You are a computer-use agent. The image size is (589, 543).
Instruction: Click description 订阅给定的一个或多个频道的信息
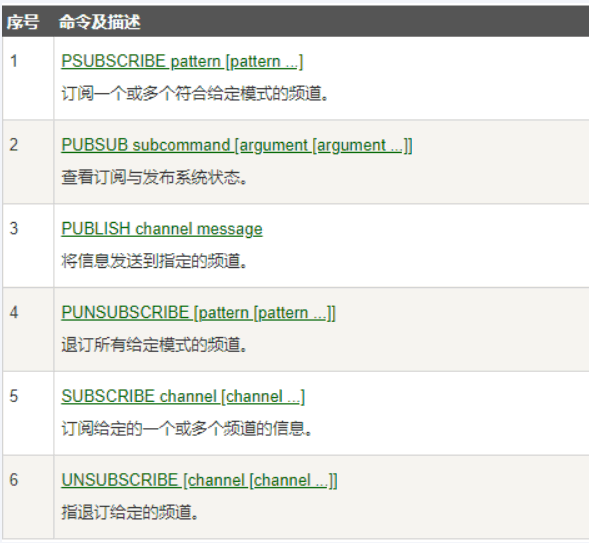[x=187, y=428]
